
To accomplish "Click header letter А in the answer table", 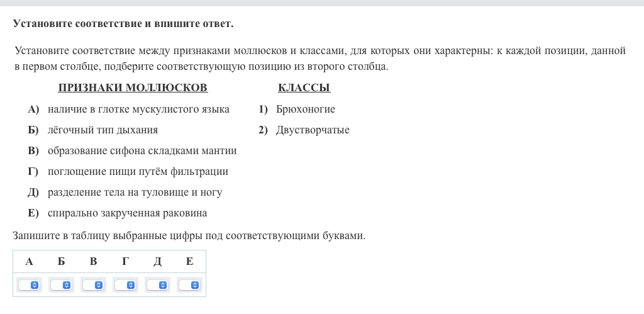I will 29,261.
